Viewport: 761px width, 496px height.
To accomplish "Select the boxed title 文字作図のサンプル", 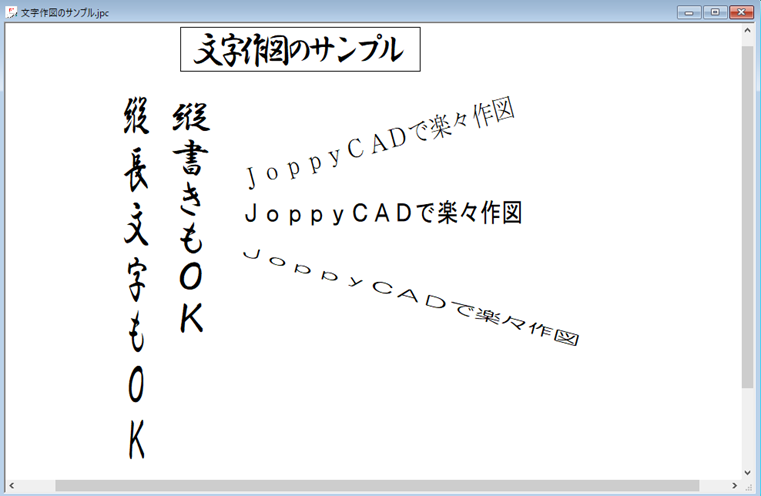I will click(x=300, y=50).
